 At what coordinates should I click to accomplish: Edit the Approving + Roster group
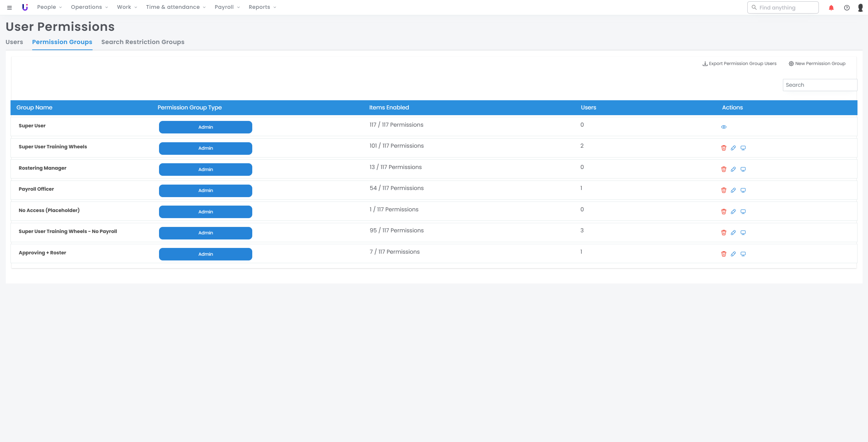[x=733, y=254]
